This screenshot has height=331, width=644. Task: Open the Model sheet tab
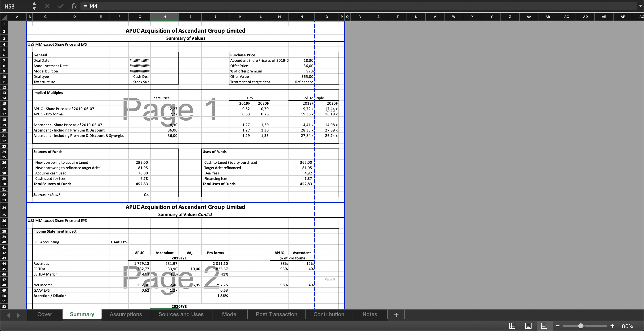click(230, 314)
